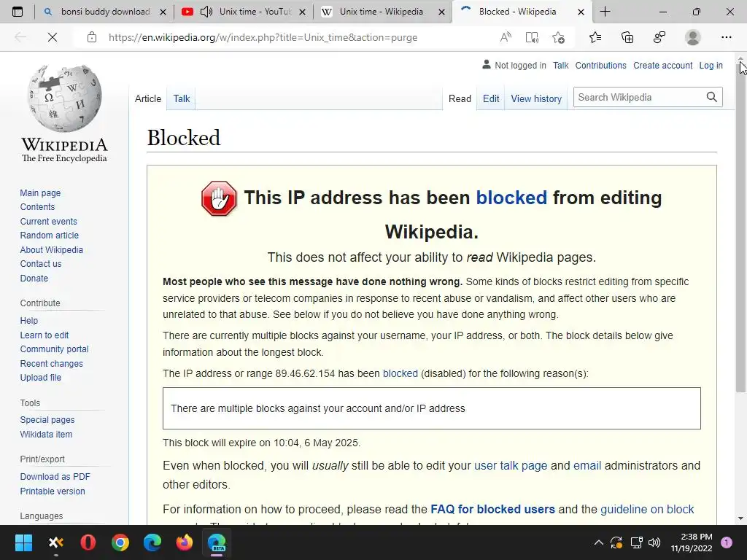Select the Read tab
This screenshot has width=747, height=560.
point(460,98)
